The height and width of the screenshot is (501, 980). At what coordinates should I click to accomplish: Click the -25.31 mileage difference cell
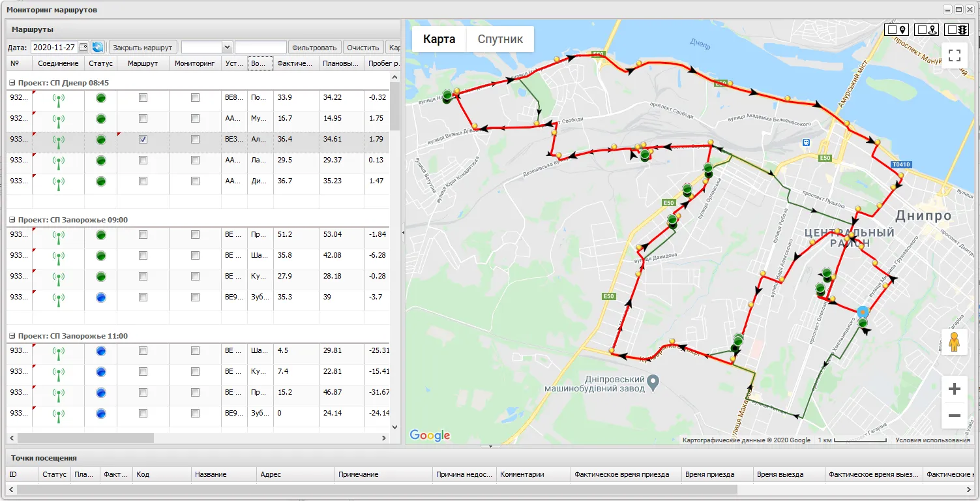[378, 351]
